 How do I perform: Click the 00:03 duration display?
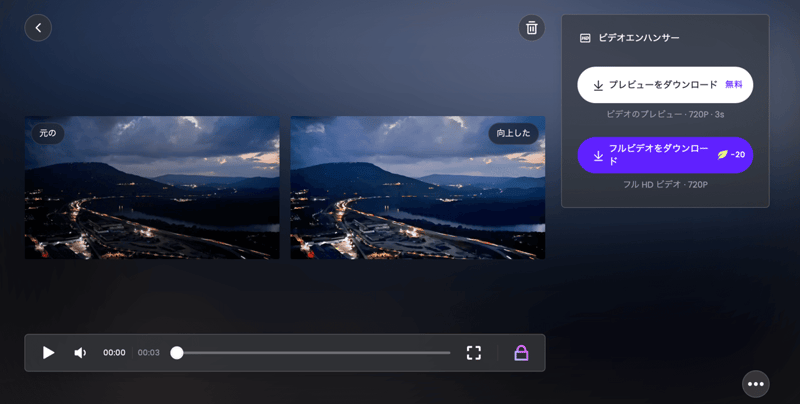(x=149, y=353)
